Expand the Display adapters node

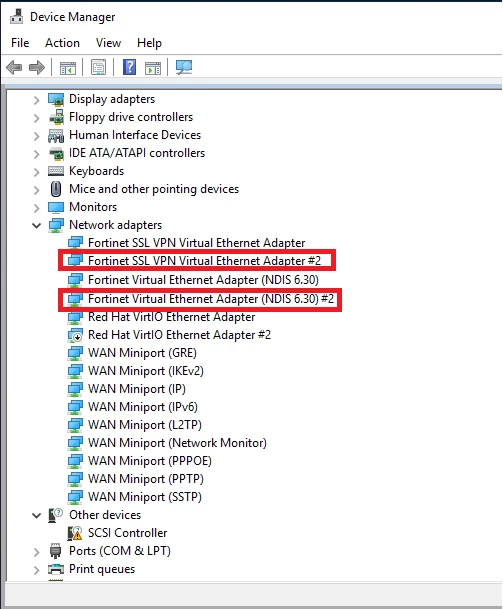pyautogui.click(x=37, y=100)
